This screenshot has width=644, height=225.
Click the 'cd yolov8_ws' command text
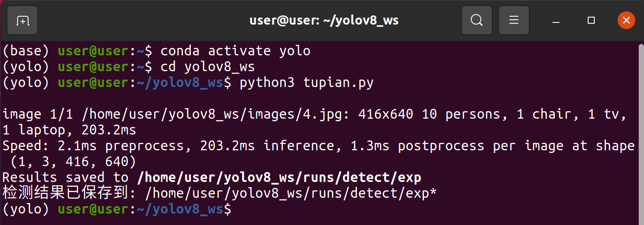207,67
